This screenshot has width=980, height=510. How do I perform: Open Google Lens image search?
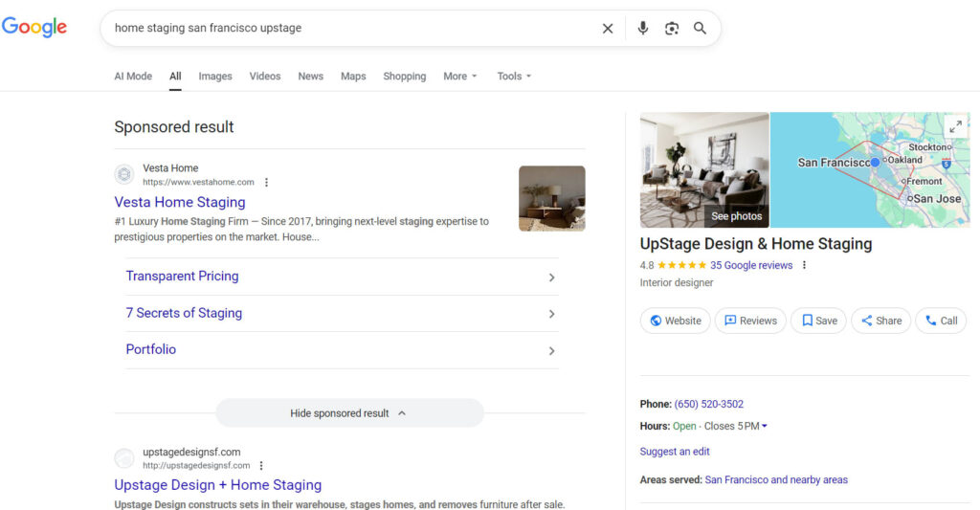(672, 29)
